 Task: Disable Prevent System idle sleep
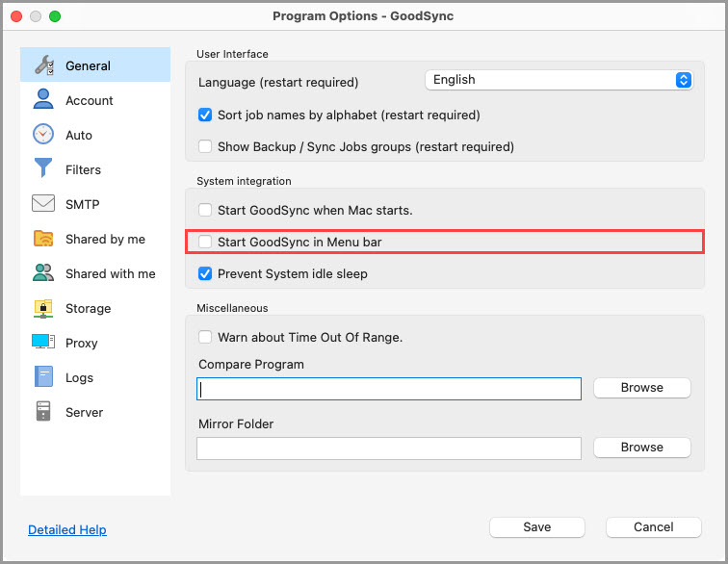pos(205,274)
